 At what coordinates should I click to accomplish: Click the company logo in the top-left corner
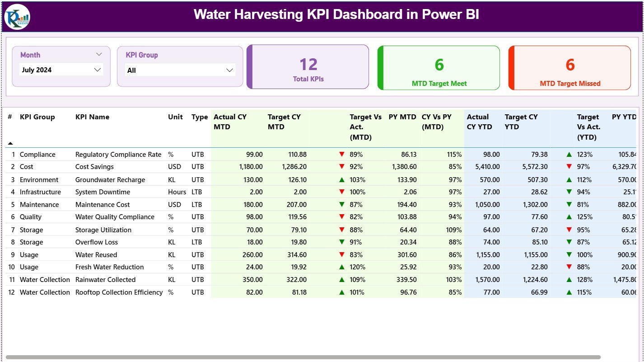16,16
